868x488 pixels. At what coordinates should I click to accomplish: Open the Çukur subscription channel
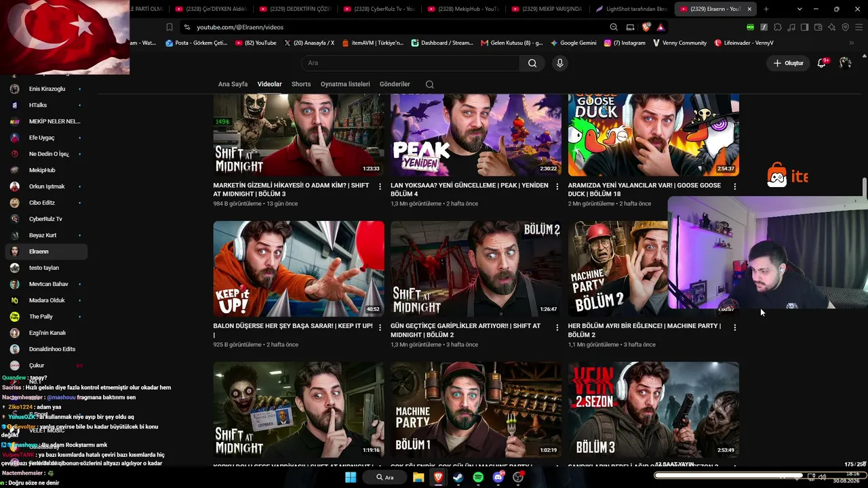(x=46, y=365)
